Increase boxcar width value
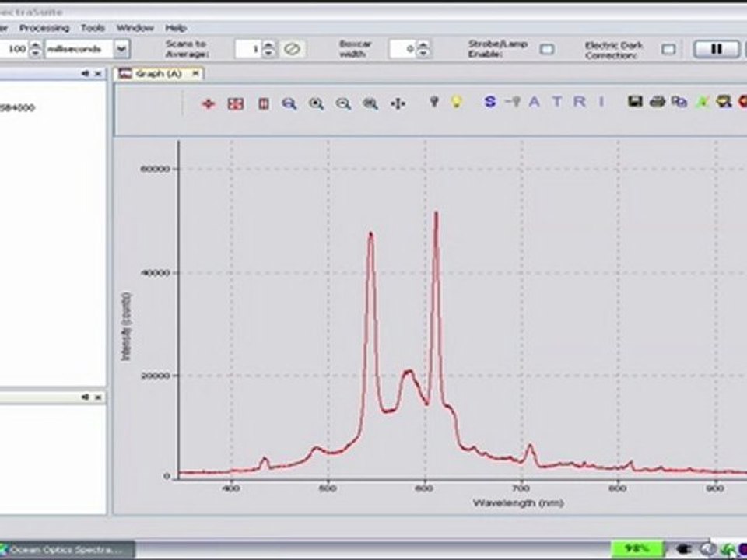747x560 pixels. 423,45
